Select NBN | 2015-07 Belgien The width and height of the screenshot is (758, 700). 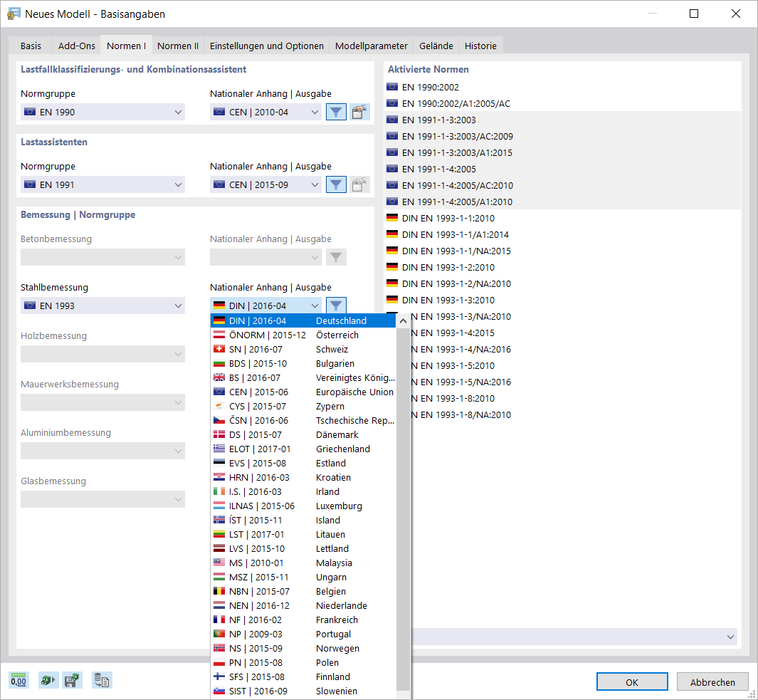(303, 592)
